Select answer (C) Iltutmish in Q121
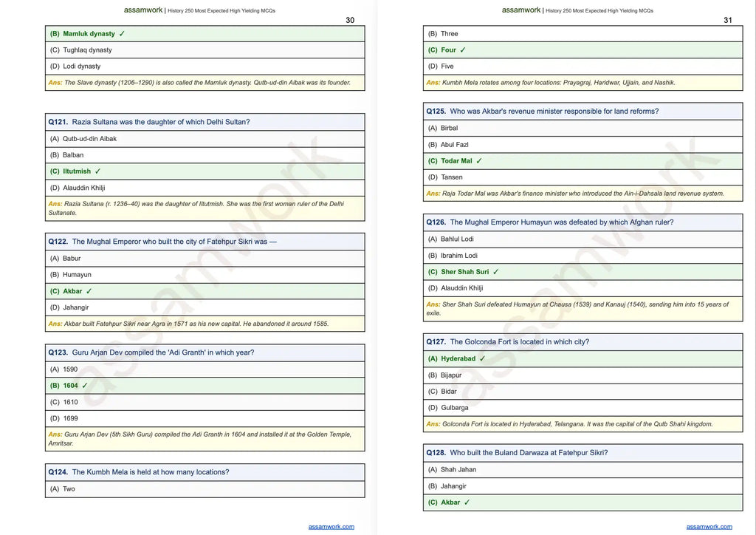756x535 pixels. point(205,171)
